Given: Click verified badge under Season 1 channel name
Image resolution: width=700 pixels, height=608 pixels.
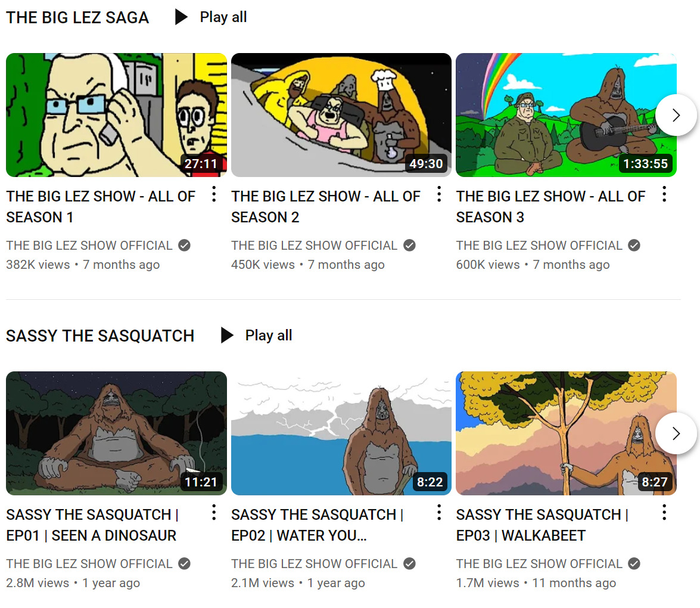Looking at the screenshot, I should (x=184, y=245).
